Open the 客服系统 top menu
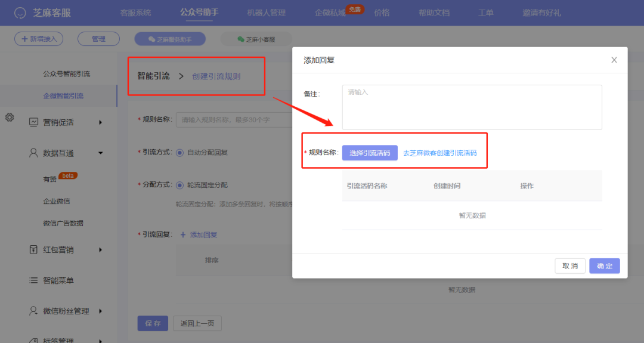The width and height of the screenshot is (644, 343). [135, 13]
